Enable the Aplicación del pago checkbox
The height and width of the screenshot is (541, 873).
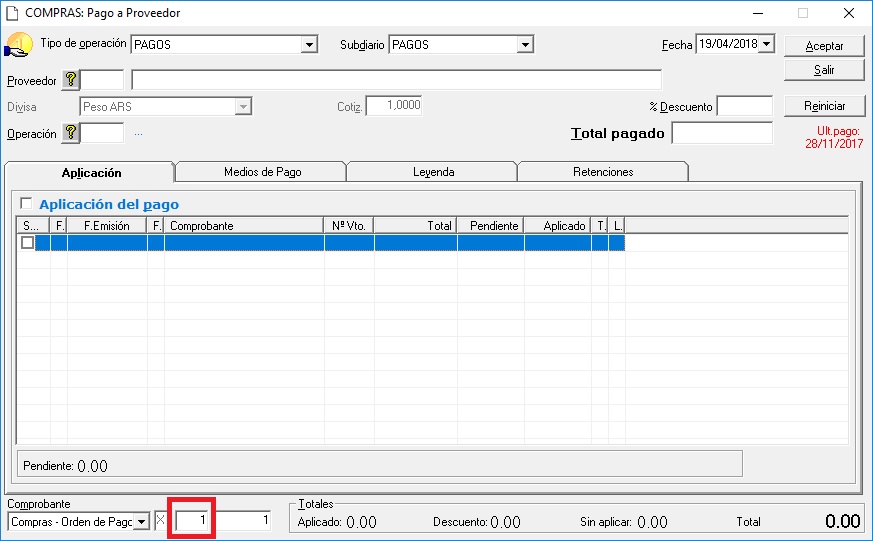point(26,203)
